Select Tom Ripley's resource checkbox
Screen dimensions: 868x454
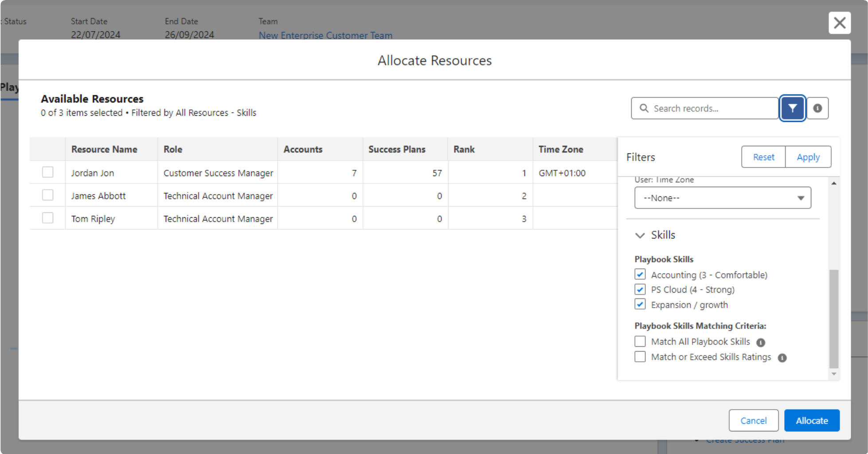[47, 218]
